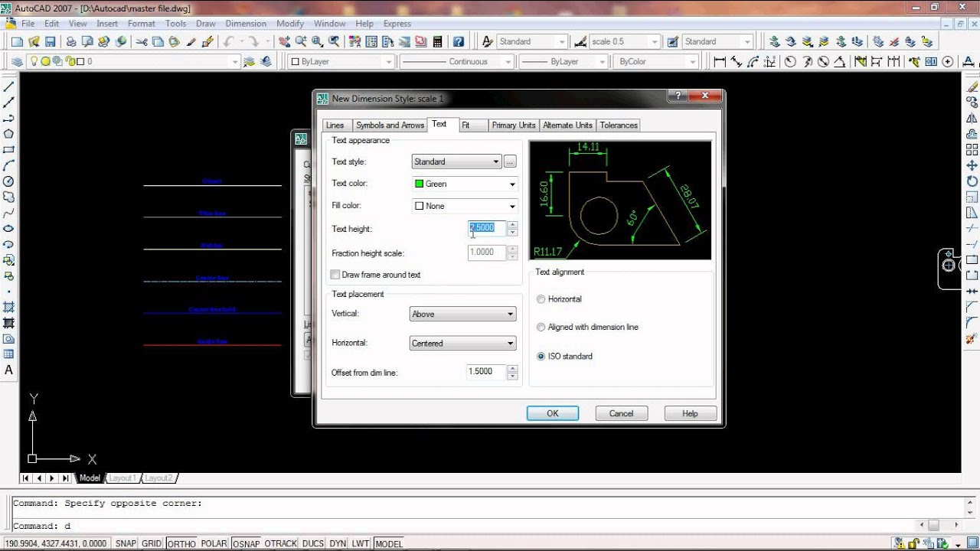Select the Line draw tool
This screenshot has height=551, width=980.
9,86
